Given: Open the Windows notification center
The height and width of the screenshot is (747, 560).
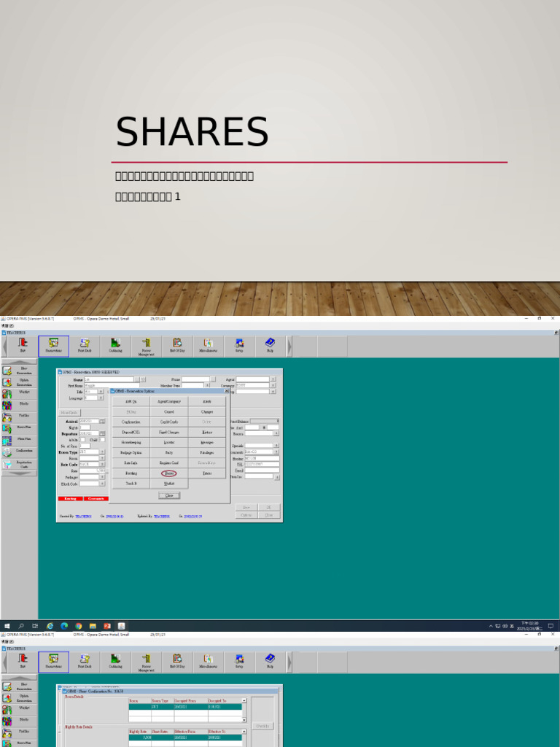Looking at the screenshot, I should (x=551, y=626).
